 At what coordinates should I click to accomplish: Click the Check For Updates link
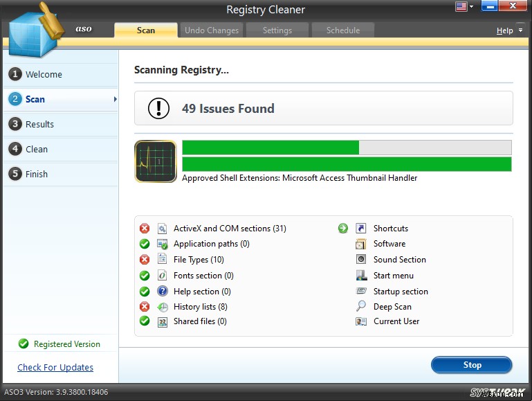(x=55, y=367)
